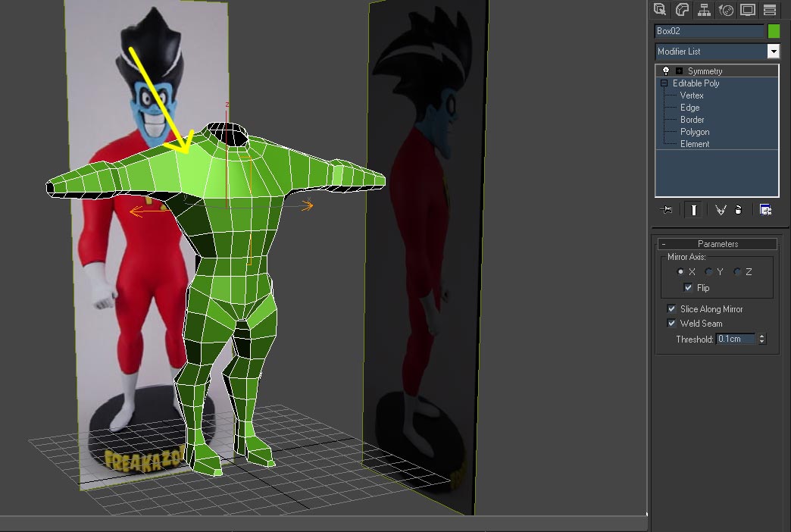Open the green object color swatch
Viewport: 791px width, 532px height.
tap(774, 31)
